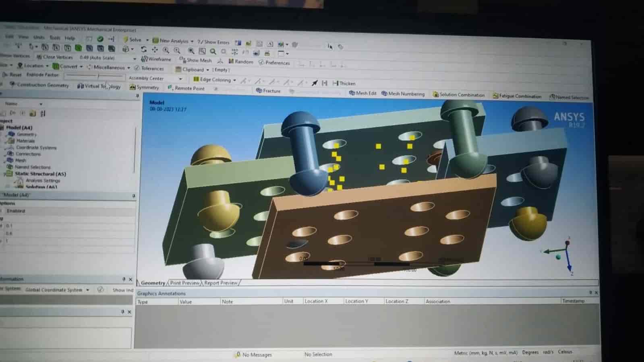Open the Symmetry tool

pyautogui.click(x=144, y=87)
